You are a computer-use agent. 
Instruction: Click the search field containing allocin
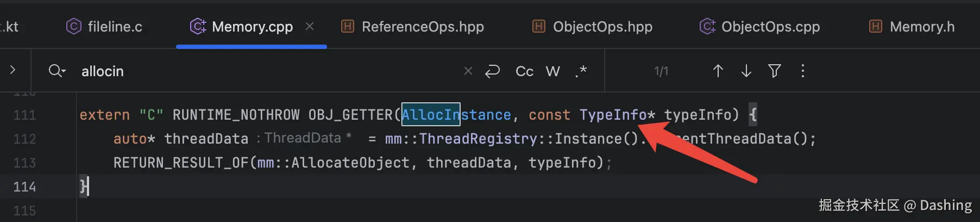(261, 71)
